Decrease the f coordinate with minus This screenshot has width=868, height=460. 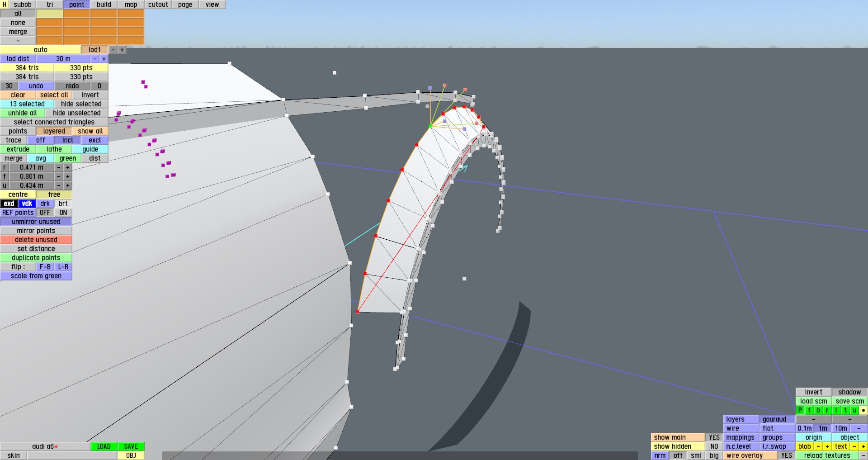pos(59,176)
